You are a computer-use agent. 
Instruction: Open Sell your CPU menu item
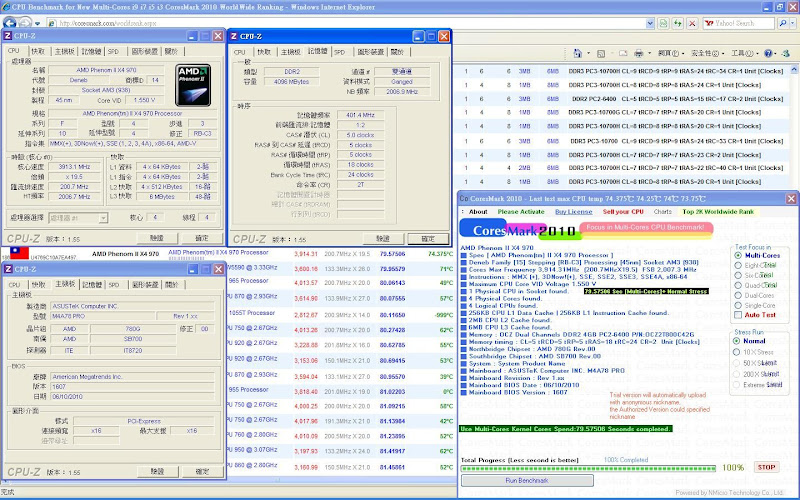pyautogui.click(x=623, y=212)
